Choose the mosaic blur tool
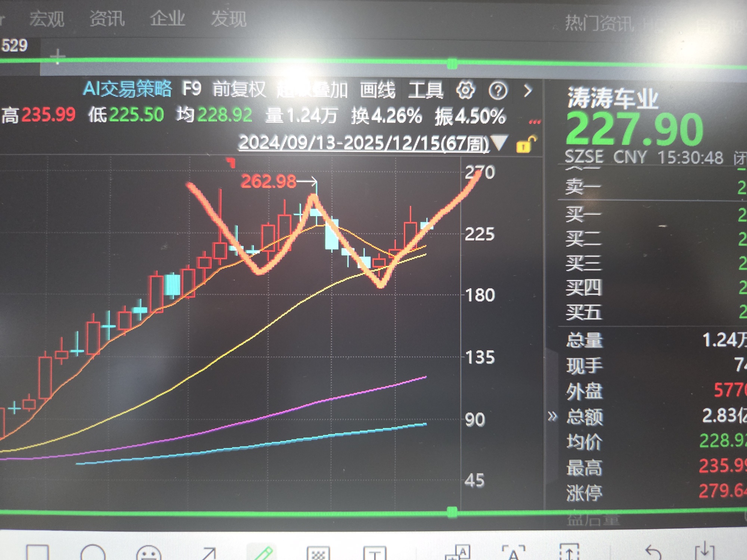 [x=318, y=553]
